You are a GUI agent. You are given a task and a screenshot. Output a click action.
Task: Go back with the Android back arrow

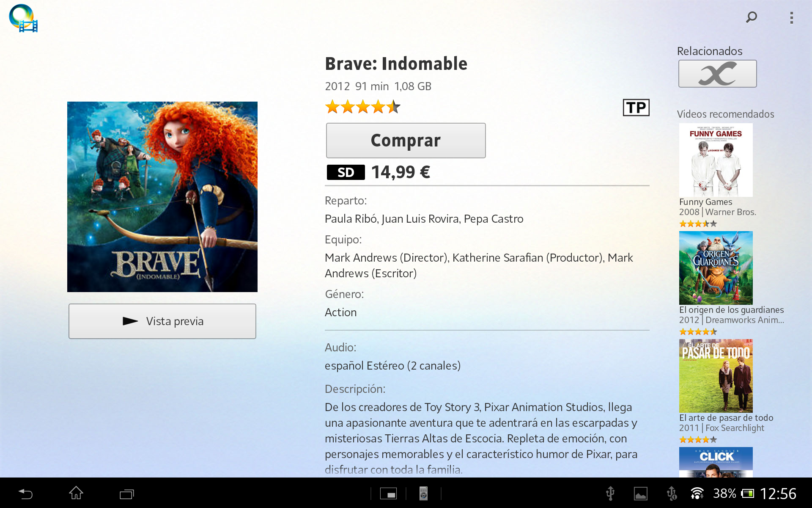[25, 494]
